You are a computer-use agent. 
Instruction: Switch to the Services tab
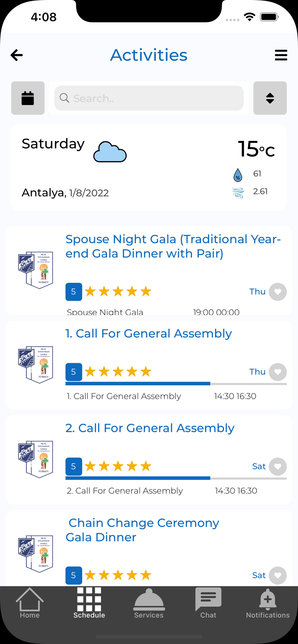pyautogui.click(x=149, y=603)
